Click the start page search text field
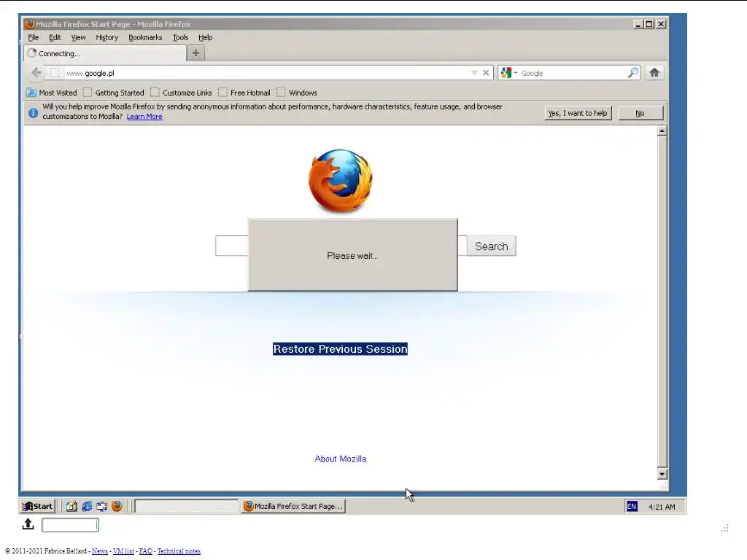Viewport: 747px width, 560px height. [231, 246]
